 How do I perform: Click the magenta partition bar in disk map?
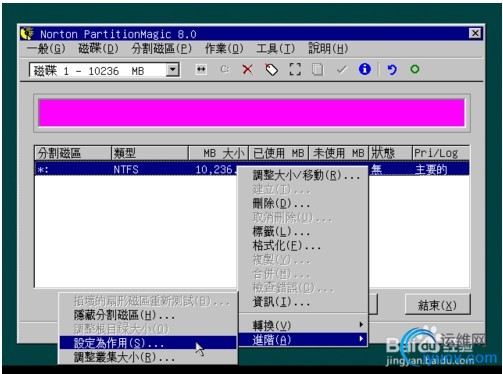(251, 113)
